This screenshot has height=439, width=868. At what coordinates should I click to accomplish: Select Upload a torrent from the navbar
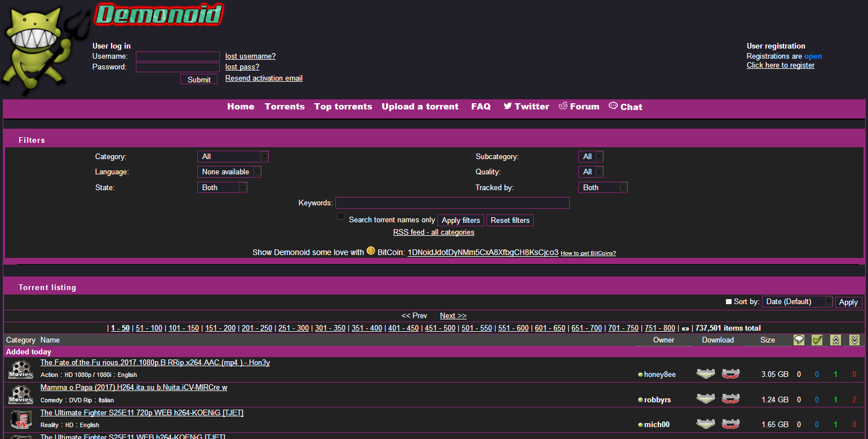click(420, 106)
